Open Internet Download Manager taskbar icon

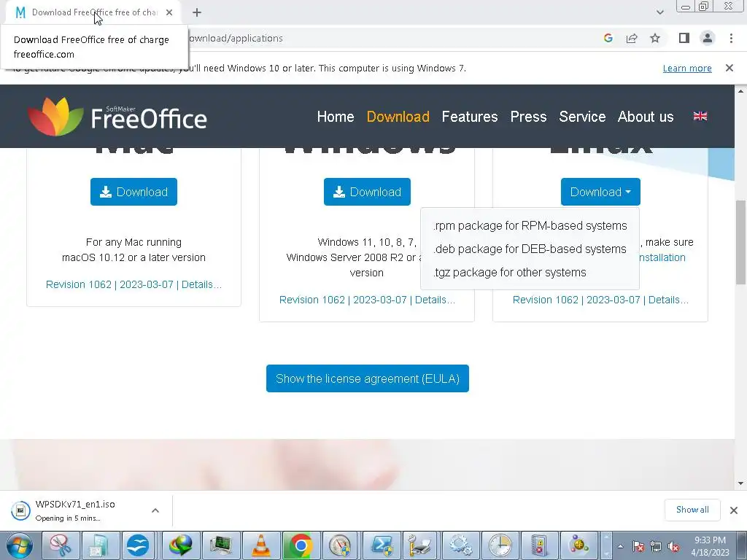pyautogui.click(x=181, y=545)
